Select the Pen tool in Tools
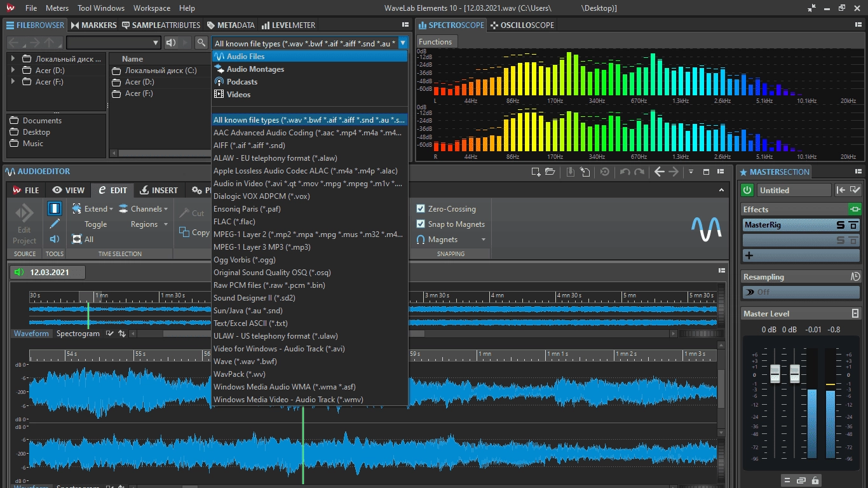 pos(55,224)
